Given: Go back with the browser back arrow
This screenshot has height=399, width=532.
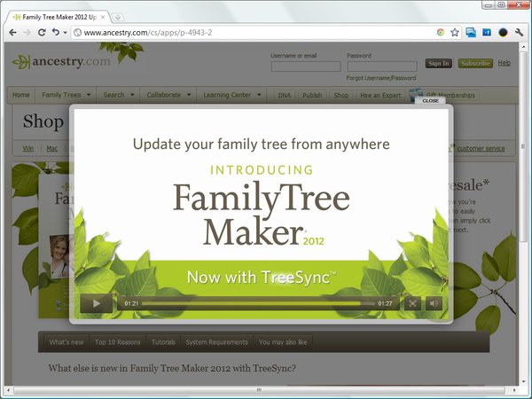Looking at the screenshot, I should (13, 33).
